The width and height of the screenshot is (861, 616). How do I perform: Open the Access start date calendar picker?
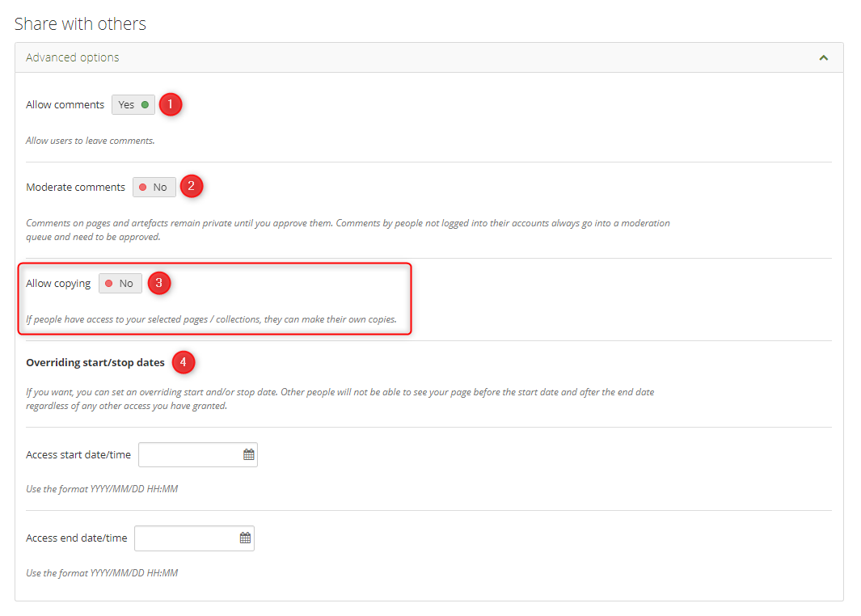[249, 455]
